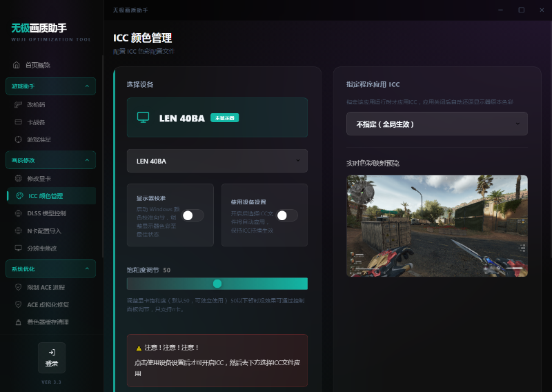Open the LEN 40BA device dropdown
552x392 pixels.
(x=217, y=161)
